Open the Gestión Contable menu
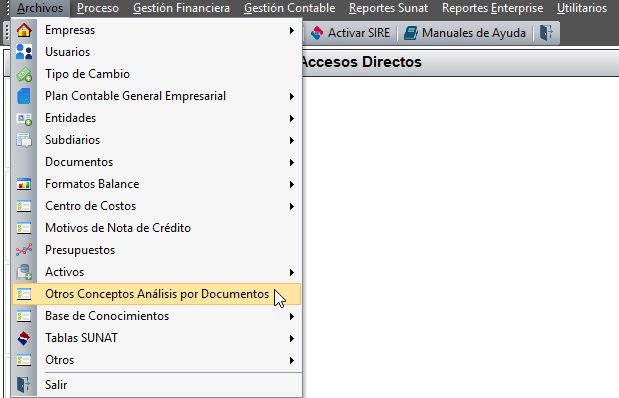This screenshot has width=619, height=398. pyautogui.click(x=289, y=8)
